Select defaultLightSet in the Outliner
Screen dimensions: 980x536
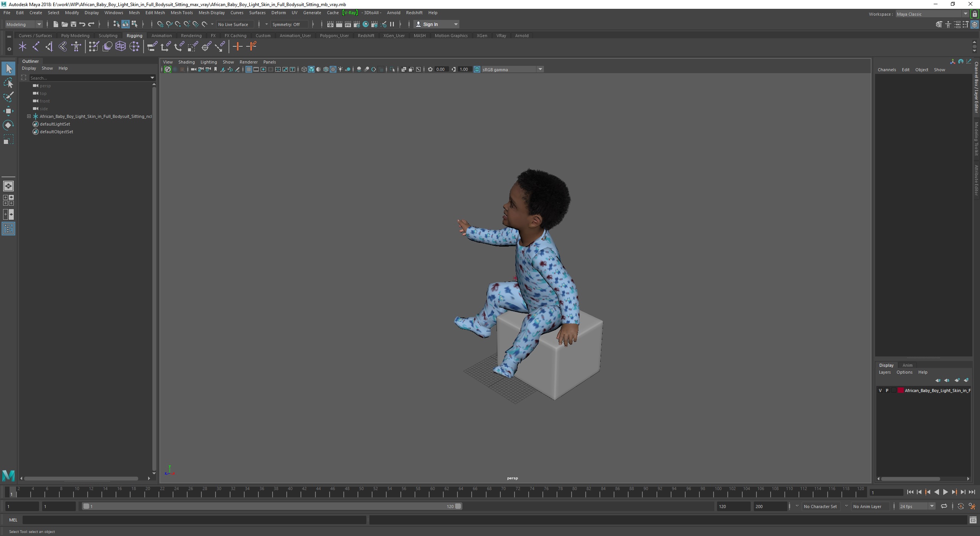click(x=55, y=124)
